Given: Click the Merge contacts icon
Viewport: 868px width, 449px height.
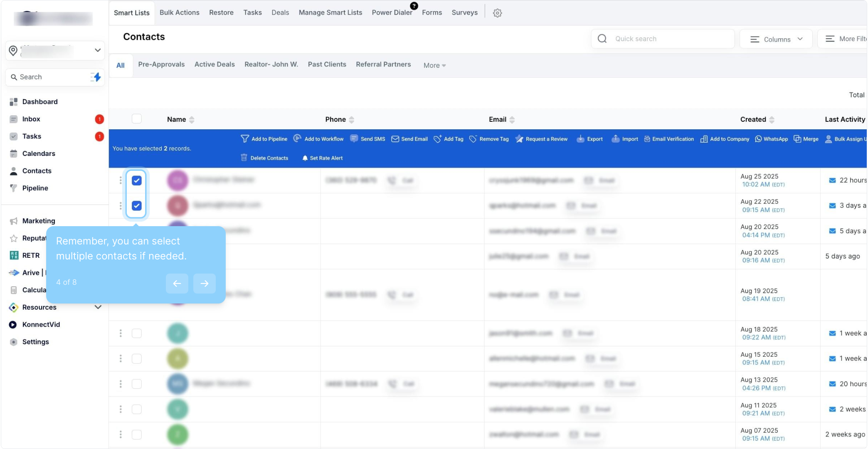Looking at the screenshot, I should click(x=797, y=139).
